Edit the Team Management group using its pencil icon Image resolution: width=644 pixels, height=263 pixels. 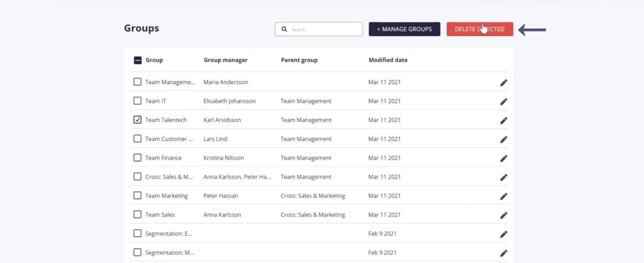(504, 83)
